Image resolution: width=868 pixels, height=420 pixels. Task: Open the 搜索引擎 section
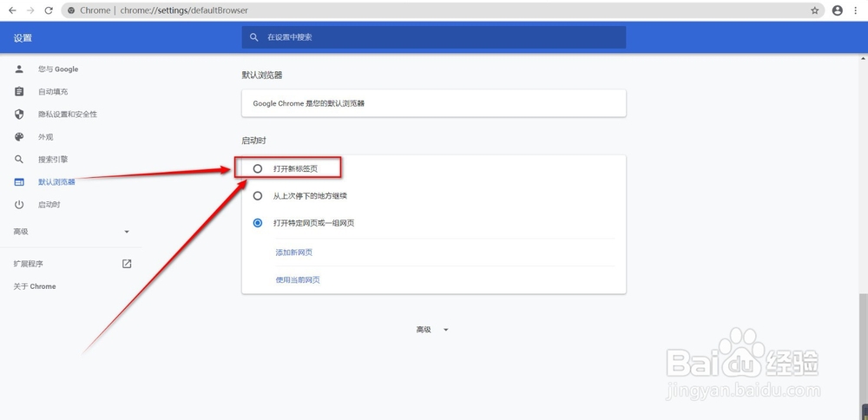(x=53, y=160)
